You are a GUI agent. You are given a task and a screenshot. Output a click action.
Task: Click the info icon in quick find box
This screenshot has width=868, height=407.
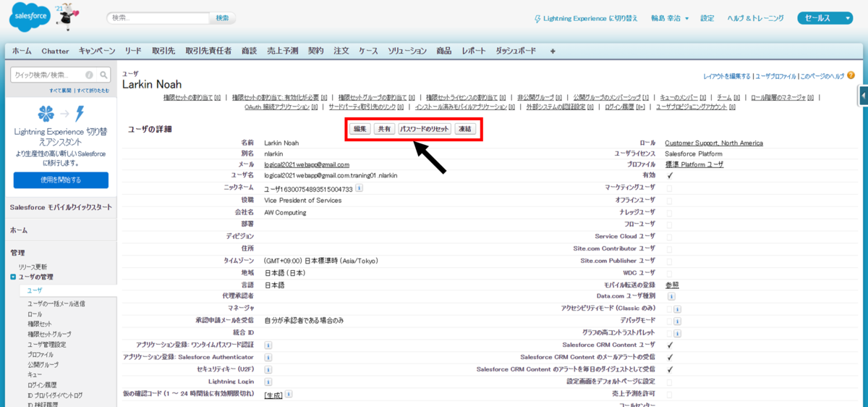click(x=89, y=75)
